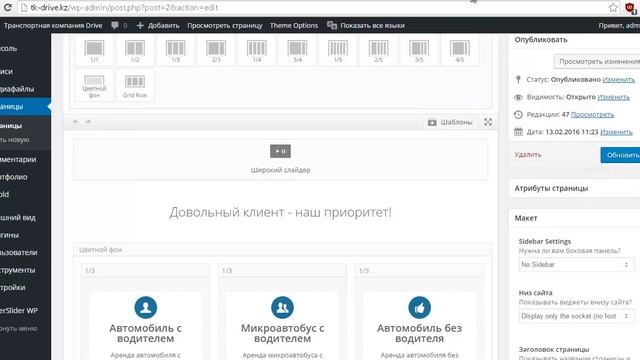640x360 pixels.
Task: Click Изменить link next to Дата
Action: coord(616,132)
